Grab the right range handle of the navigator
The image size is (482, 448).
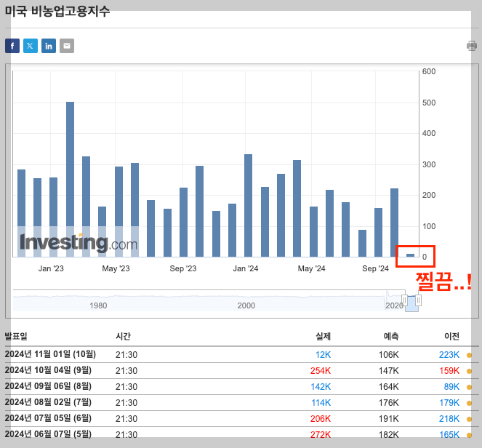418,300
